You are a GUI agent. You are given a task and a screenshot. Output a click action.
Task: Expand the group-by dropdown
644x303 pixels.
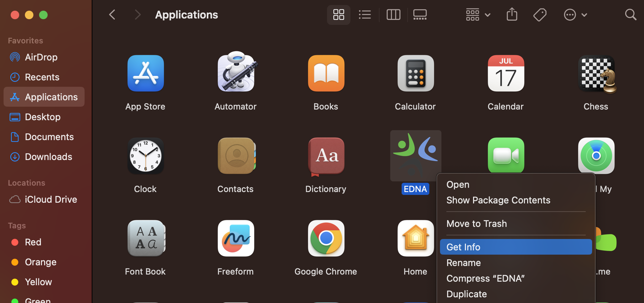(x=478, y=15)
